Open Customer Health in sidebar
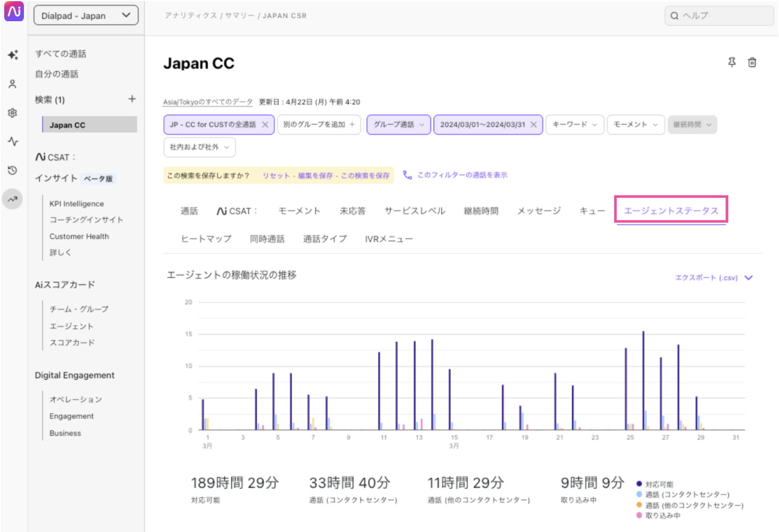779x532 pixels. pyautogui.click(x=79, y=236)
